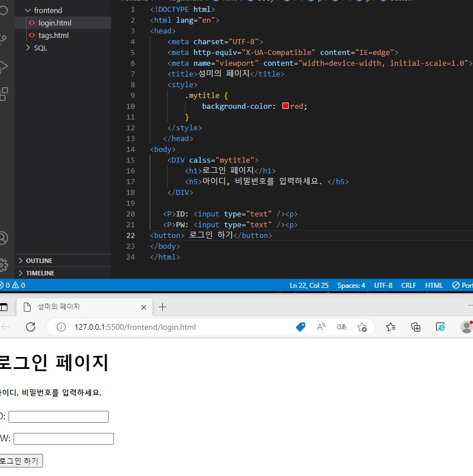Select the 성미의 페이지 browser tab
Viewport: 473px width, 476px height.
point(85,307)
